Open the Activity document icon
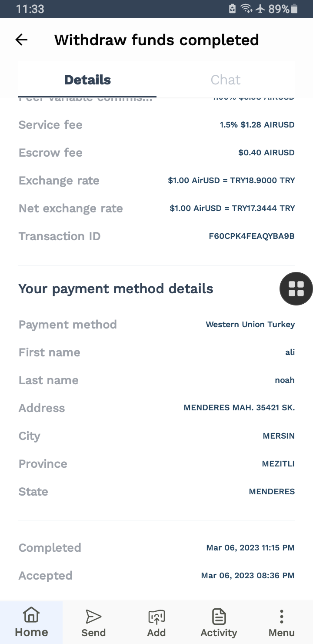Image resolution: width=313 pixels, height=644 pixels. click(219, 617)
